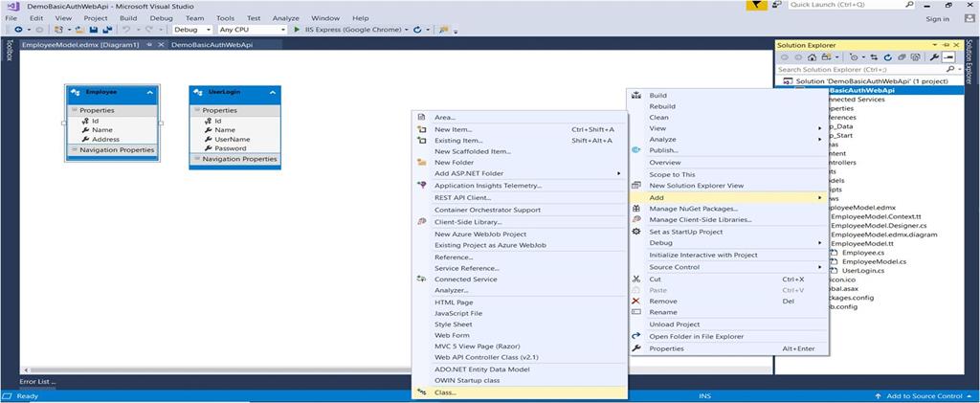Viewport: 980px width, 403px height.
Task: Click the Solution Explorer search magnifier
Action: click(950, 69)
